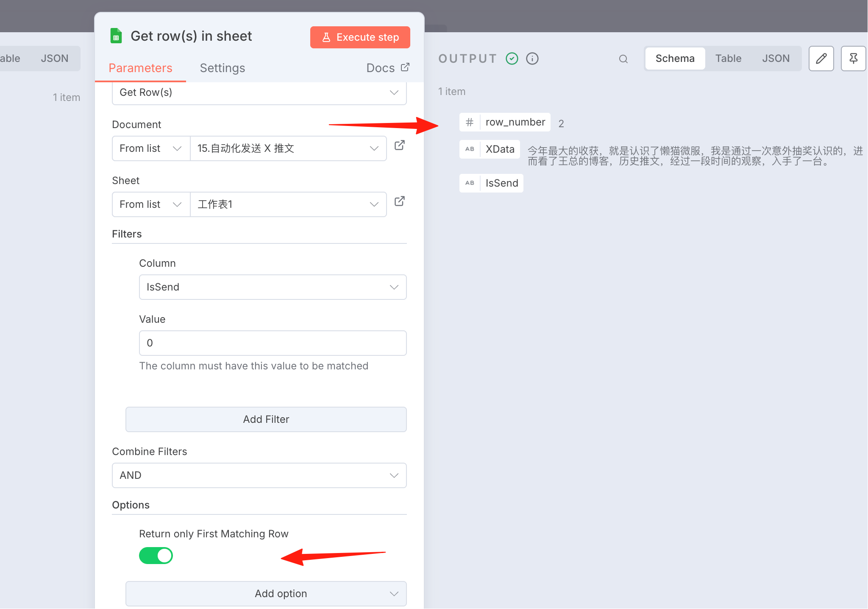Pin the output data
Screen dimensions: 868x609
pos(853,59)
